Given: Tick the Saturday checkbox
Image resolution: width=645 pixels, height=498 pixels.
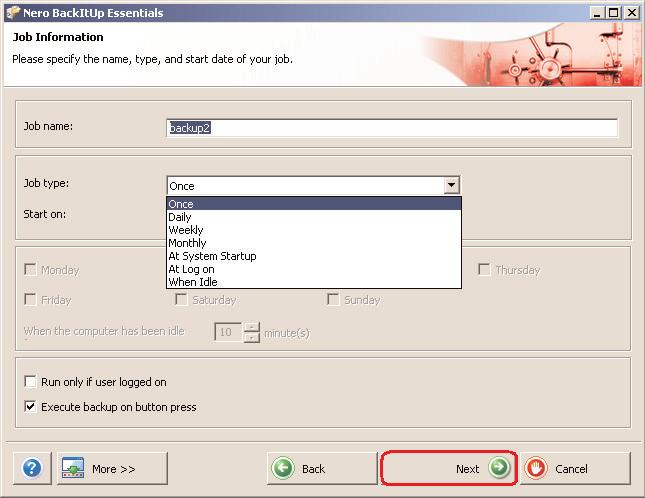Looking at the screenshot, I should click(x=181, y=299).
